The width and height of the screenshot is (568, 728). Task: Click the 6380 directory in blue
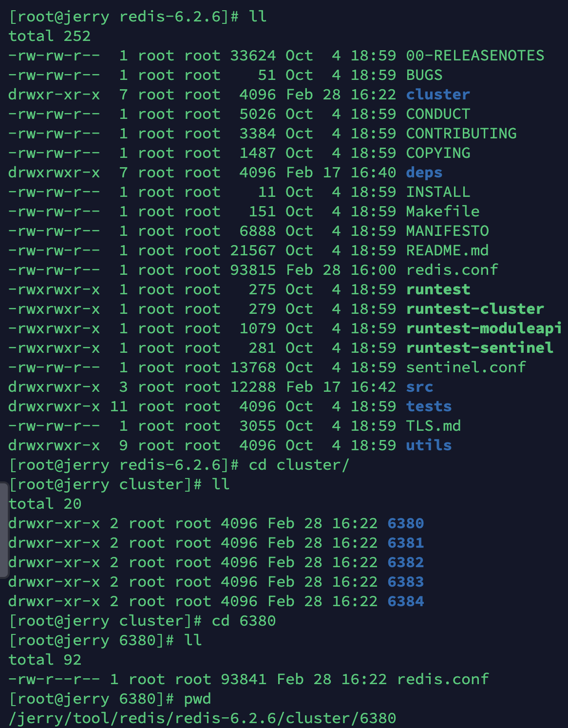(406, 523)
